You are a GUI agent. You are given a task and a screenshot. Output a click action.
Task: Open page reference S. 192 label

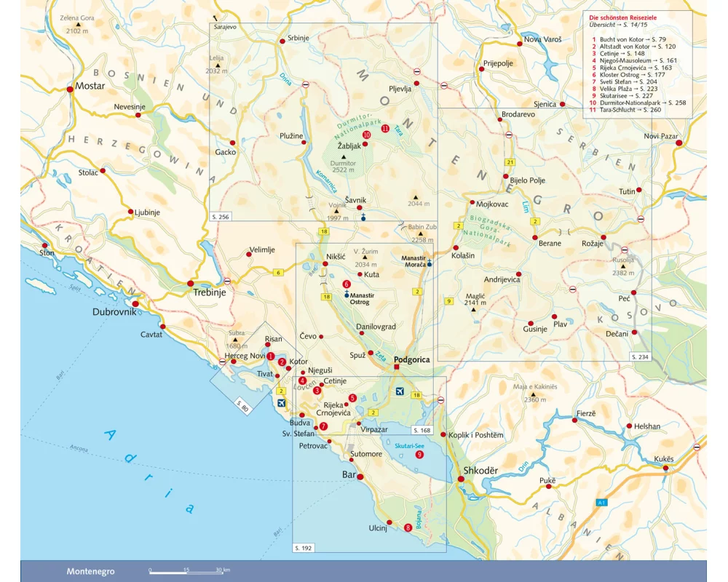pyautogui.click(x=304, y=547)
